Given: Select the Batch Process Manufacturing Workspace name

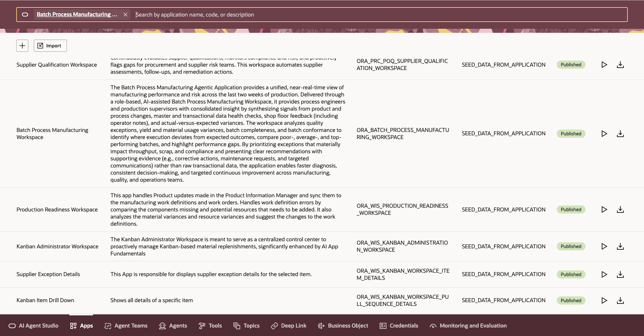Looking at the screenshot, I should click(x=52, y=134).
